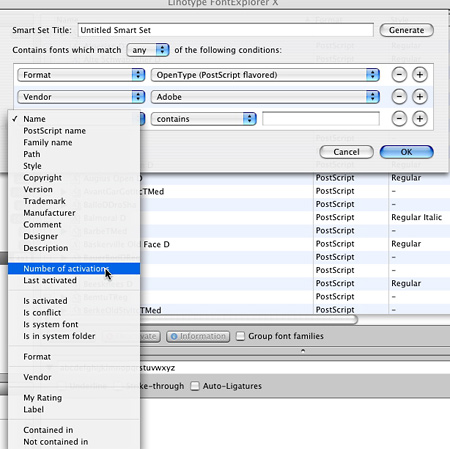Cancel the Smart Set dialog
This screenshot has width=450, height=449.
pos(346,152)
